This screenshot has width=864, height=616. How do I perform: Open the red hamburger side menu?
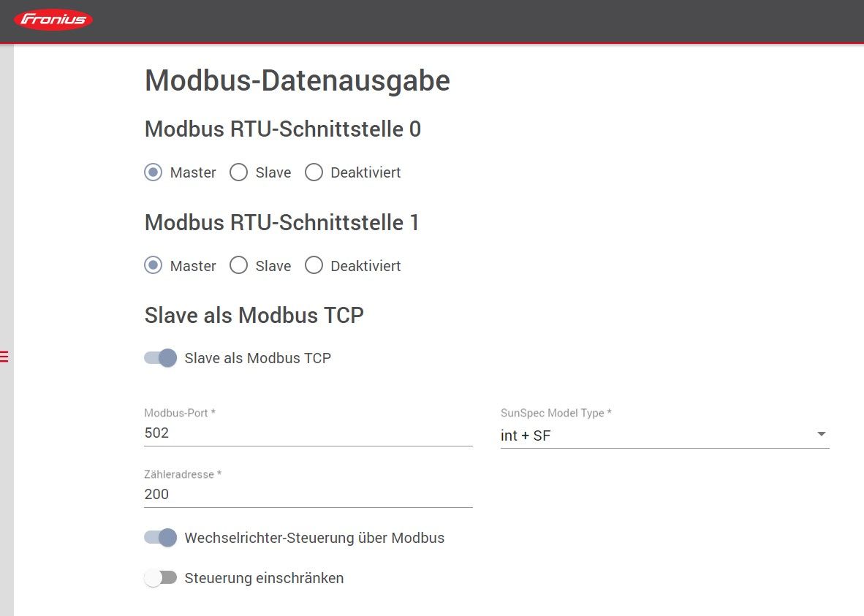(x=4, y=357)
